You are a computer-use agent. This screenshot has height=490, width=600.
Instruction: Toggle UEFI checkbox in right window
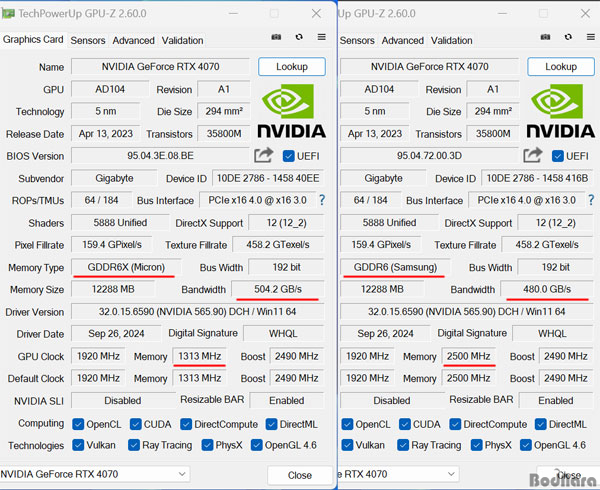(x=558, y=156)
